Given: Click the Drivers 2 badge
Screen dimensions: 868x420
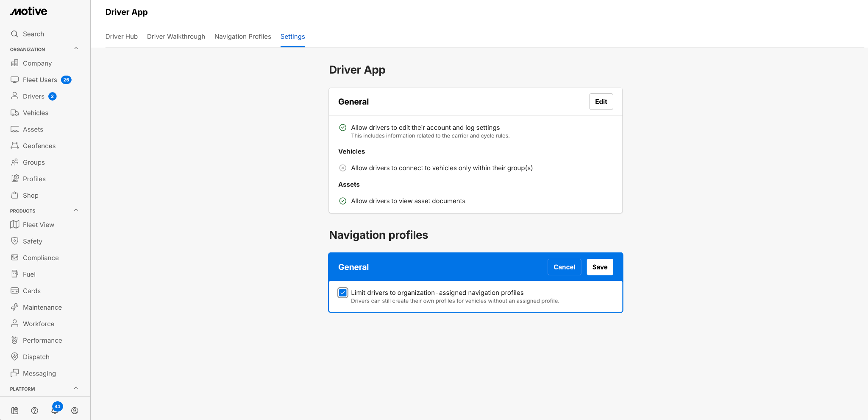Looking at the screenshot, I should point(53,96).
